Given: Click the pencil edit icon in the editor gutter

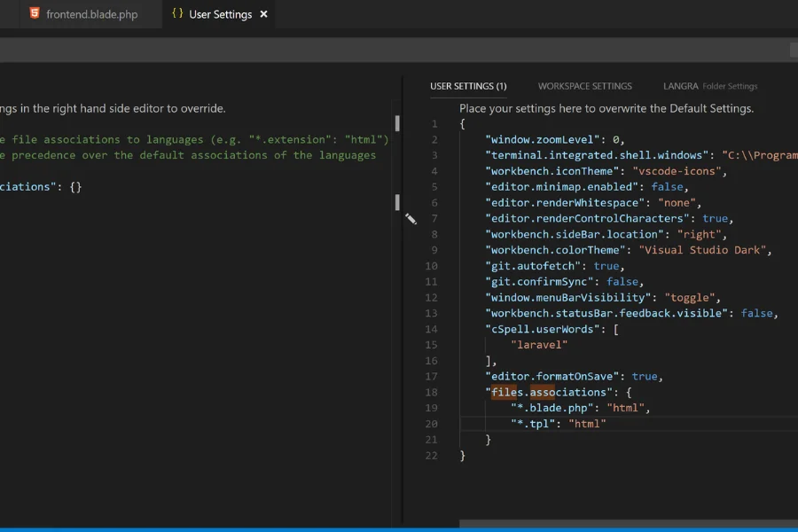Looking at the screenshot, I should coord(411,218).
